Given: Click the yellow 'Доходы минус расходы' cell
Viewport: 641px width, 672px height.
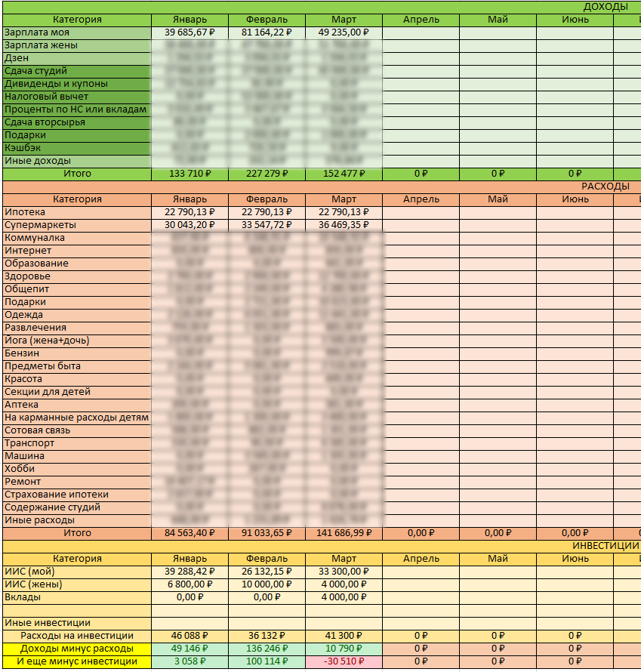Looking at the screenshot, I should 77,649.
